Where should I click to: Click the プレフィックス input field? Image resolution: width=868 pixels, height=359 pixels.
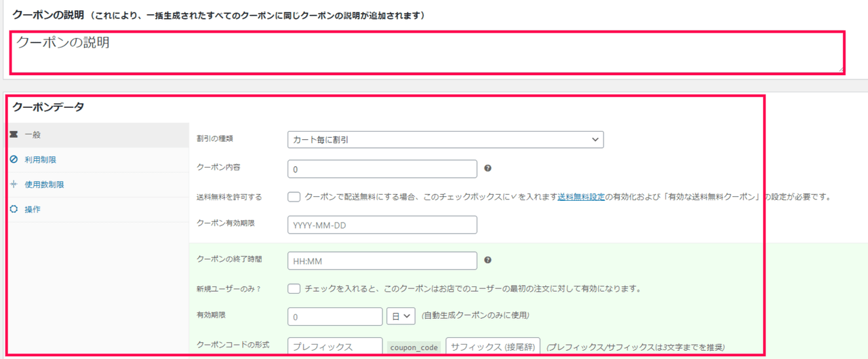(x=335, y=347)
